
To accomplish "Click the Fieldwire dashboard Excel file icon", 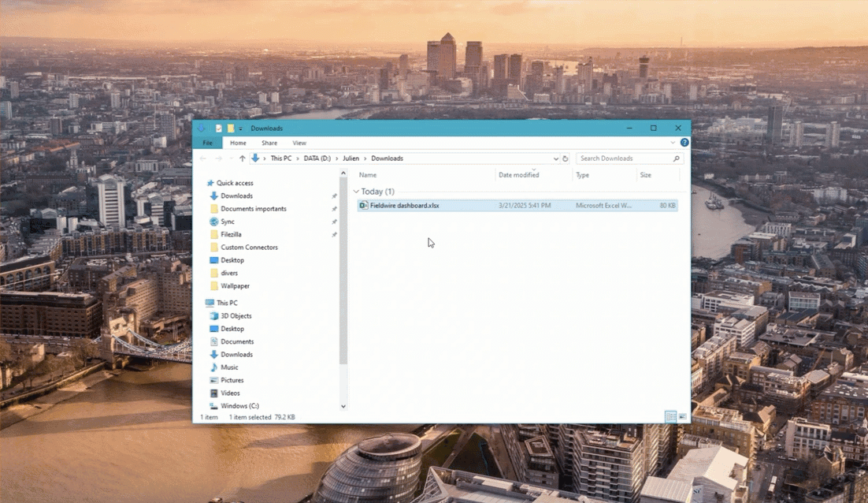I will 363,206.
